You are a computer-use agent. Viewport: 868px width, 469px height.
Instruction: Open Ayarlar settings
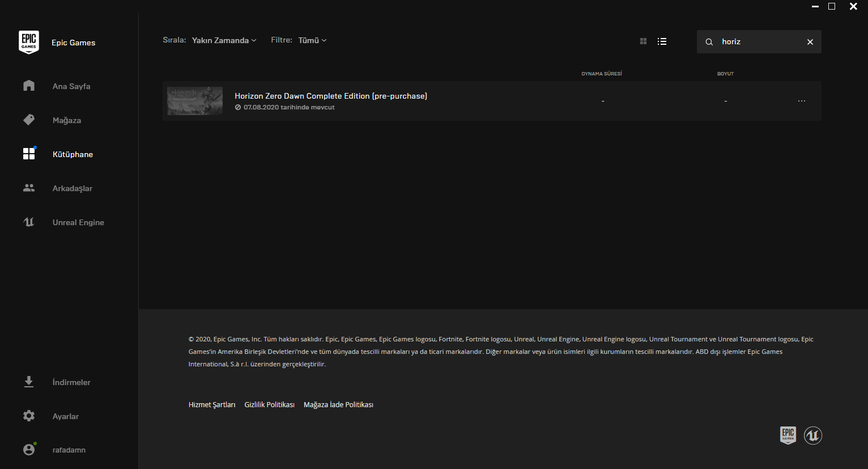pos(66,416)
